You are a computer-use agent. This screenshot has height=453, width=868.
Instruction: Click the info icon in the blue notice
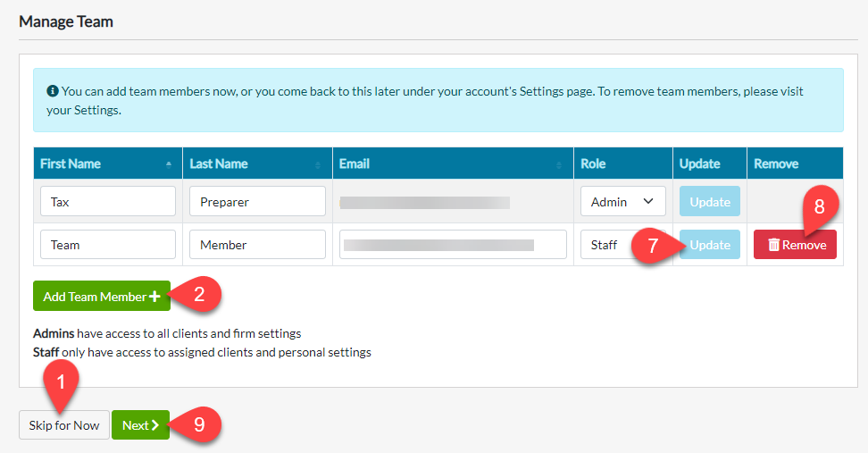tap(53, 91)
